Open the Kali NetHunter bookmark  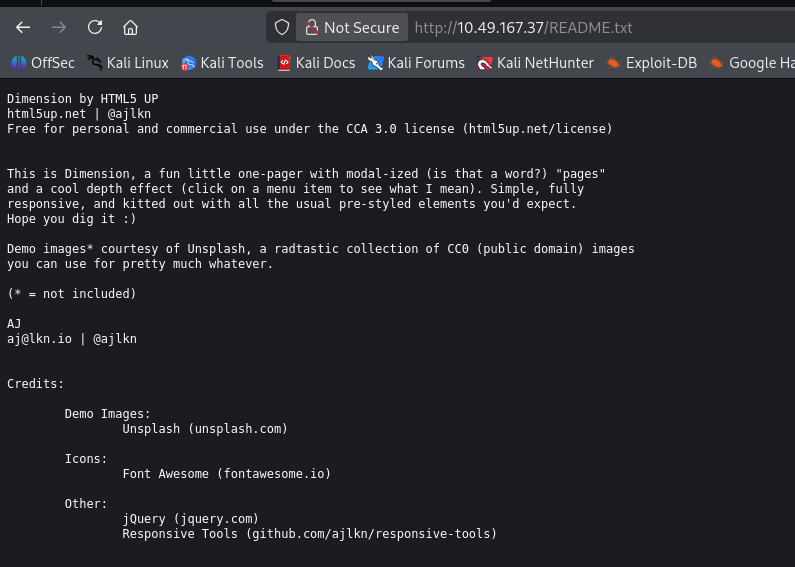click(535, 63)
